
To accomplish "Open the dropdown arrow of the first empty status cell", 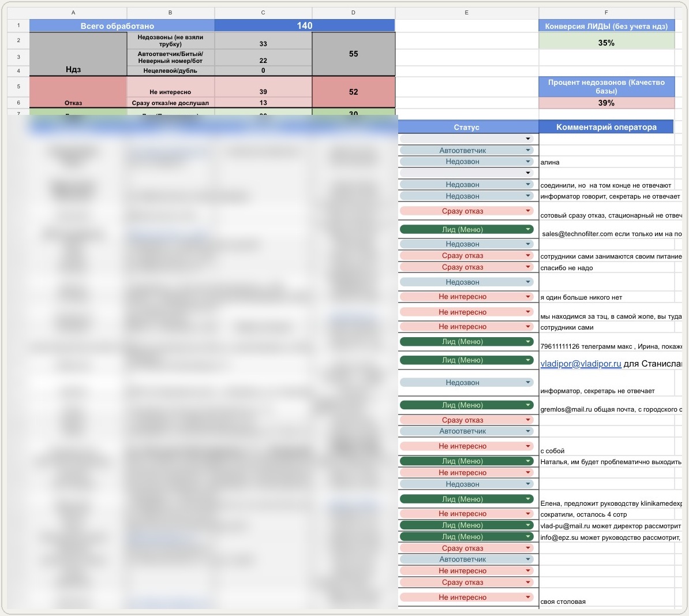I will tap(528, 139).
